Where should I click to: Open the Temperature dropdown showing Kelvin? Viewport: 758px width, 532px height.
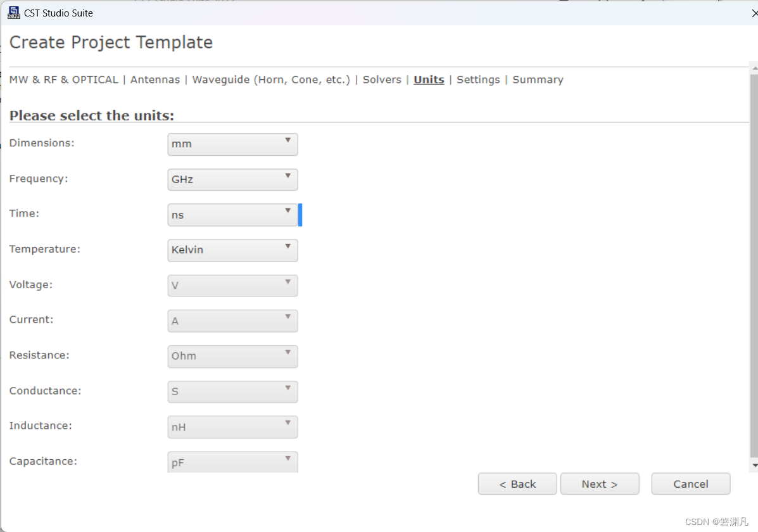[232, 250]
